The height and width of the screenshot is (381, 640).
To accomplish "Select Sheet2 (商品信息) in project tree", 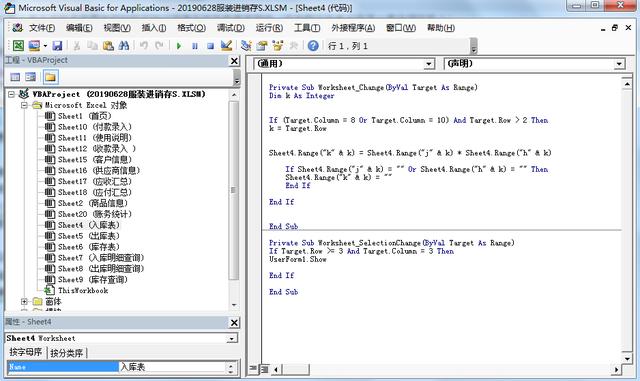I will coord(87,203).
